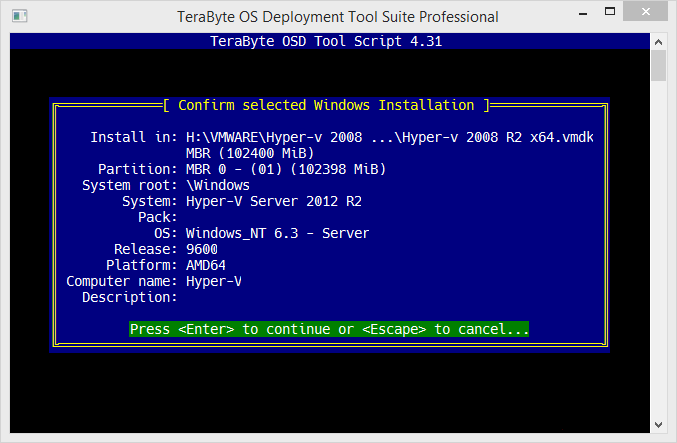677x443 pixels.
Task: Click the 'AMD64' platform value
Action: click(x=206, y=265)
